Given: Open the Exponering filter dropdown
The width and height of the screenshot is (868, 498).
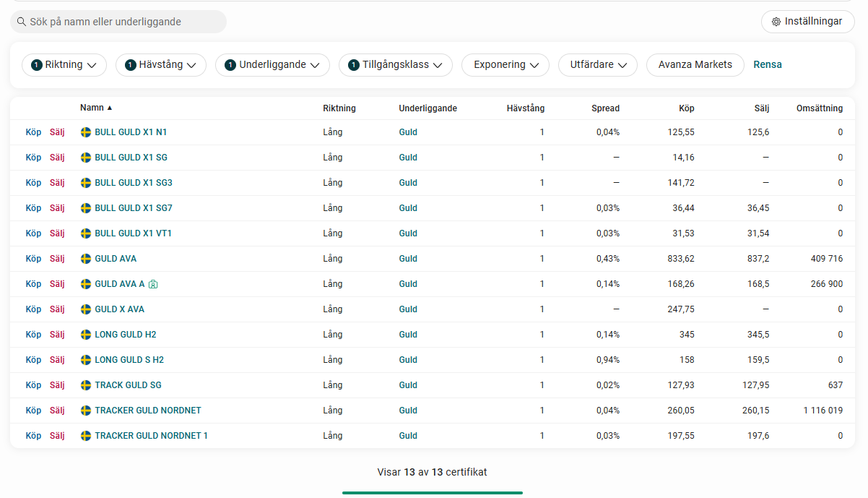Looking at the screenshot, I should click(x=505, y=65).
